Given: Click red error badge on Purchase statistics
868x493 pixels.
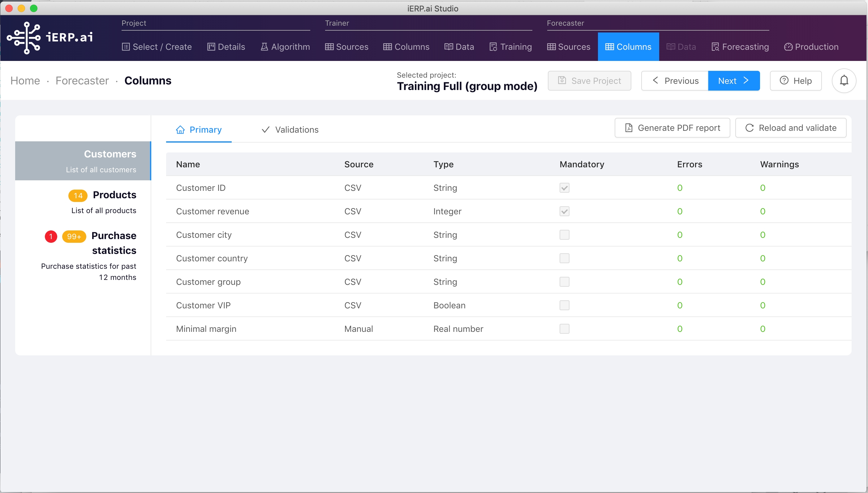Looking at the screenshot, I should pyautogui.click(x=51, y=236).
